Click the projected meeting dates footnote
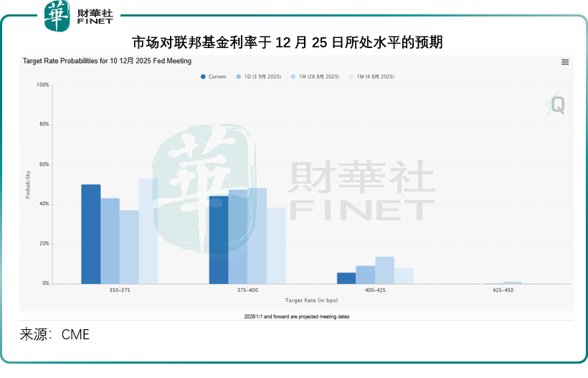Screen dimensions: 588x378 (x=295, y=316)
